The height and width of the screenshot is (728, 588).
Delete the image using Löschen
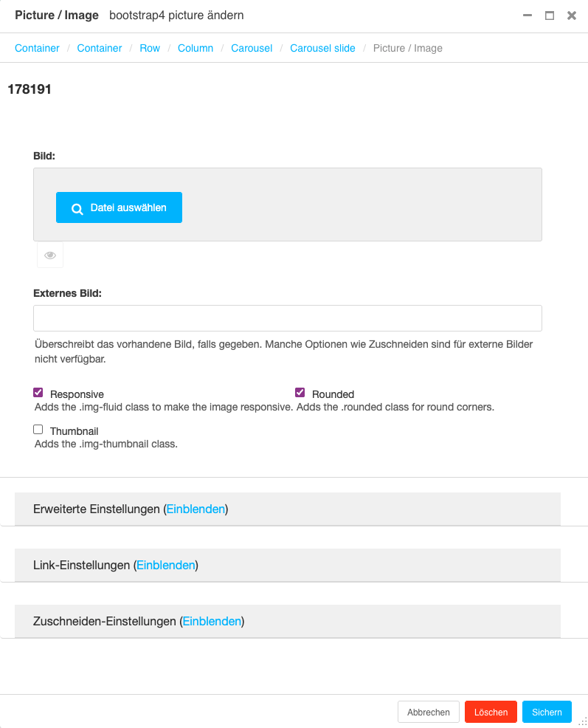point(490,712)
